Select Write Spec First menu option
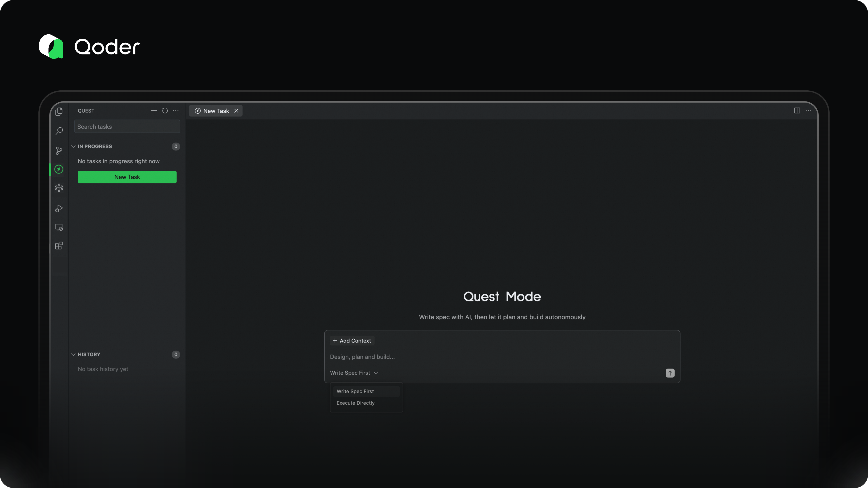 pyautogui.click(x=355, y=391)
